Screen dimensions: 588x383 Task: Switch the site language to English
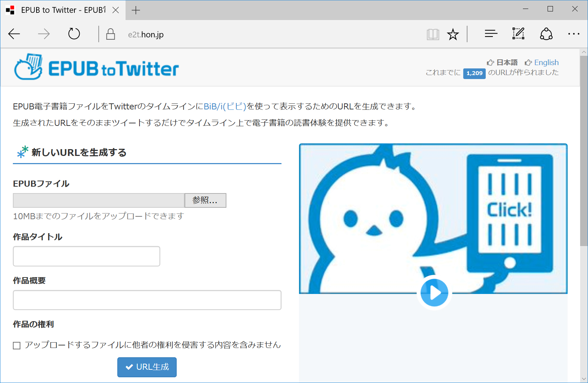coord(546,62)
